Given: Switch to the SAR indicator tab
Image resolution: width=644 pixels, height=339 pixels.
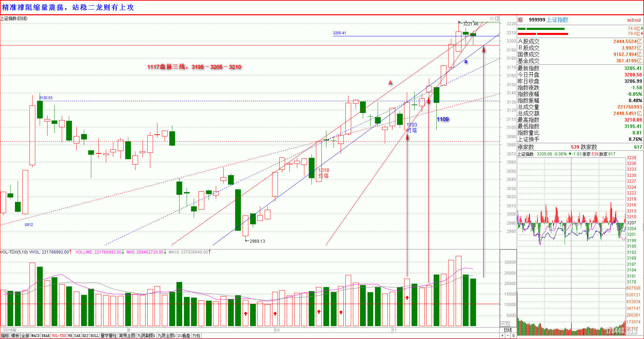Looking at the screenshot, I should tap(77, 336).
